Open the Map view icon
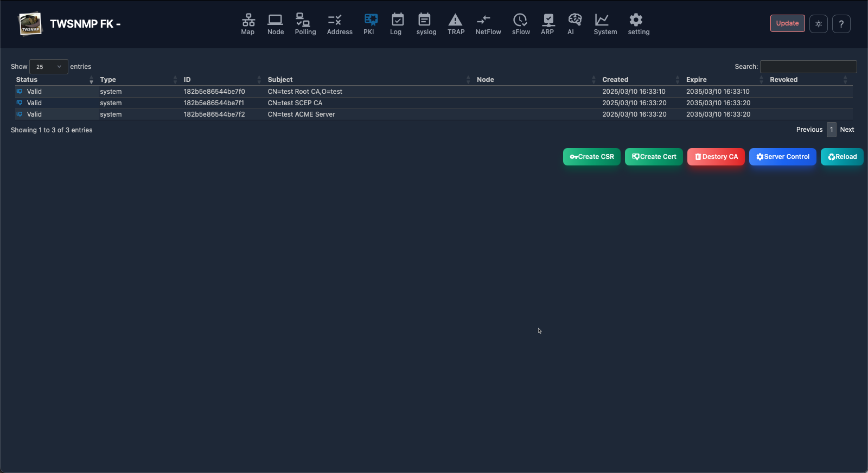Viewport: 868px width, 473px height. pos(248,20)
